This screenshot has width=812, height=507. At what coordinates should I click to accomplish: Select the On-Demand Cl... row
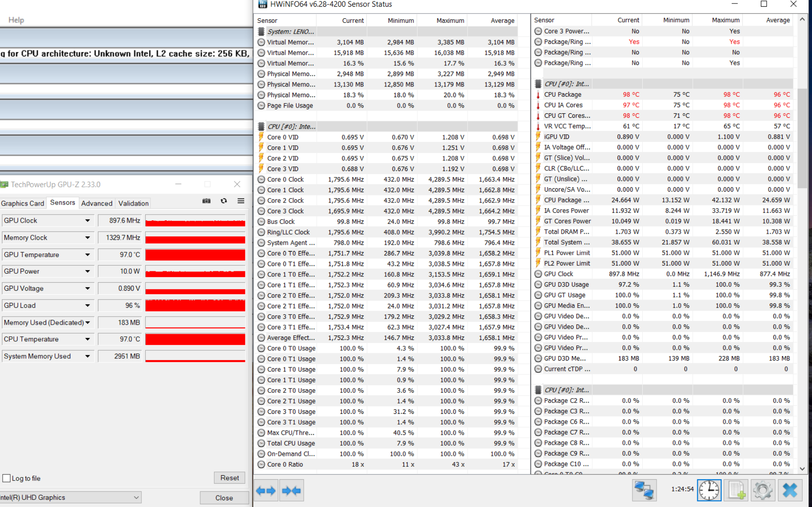point(387,454)
